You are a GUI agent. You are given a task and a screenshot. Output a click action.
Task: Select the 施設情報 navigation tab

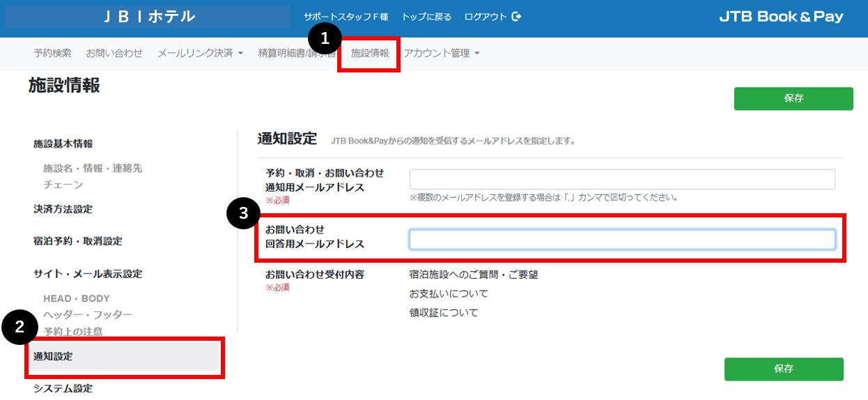pyautogui.click(x=370, y=53)
